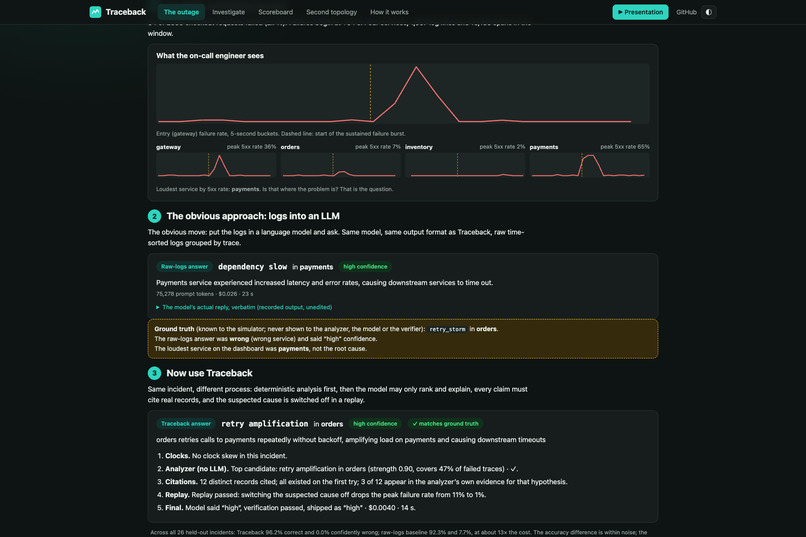The width and height of the screenshot is (806, 537).
Task: Switch to the Investigate tab
Action: 228,12
